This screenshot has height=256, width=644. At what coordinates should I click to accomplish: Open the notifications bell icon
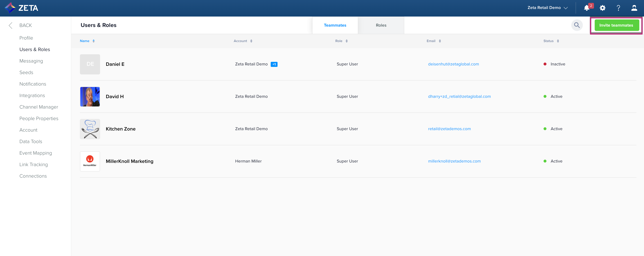pos(587,8)
